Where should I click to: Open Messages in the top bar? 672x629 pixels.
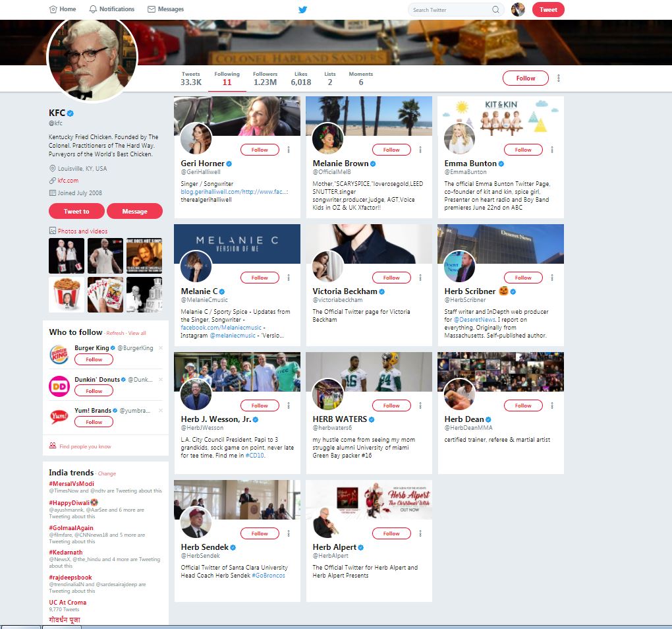tap(165, 9)
